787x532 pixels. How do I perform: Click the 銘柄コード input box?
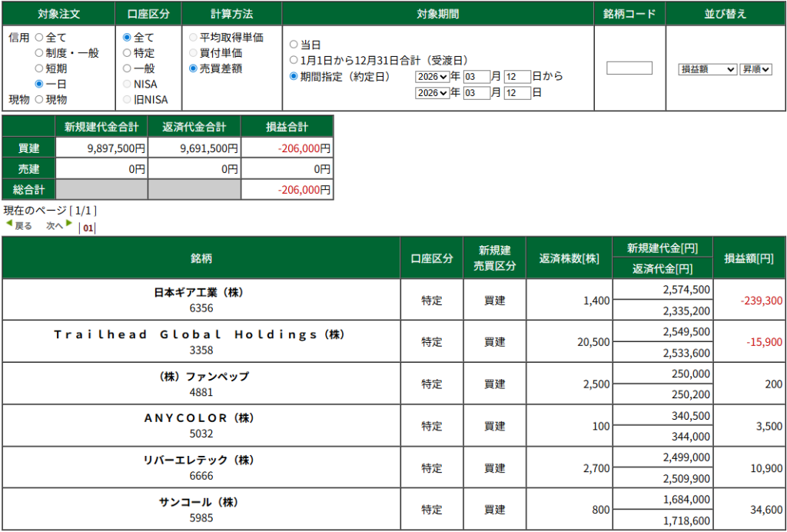coord(629,68)
